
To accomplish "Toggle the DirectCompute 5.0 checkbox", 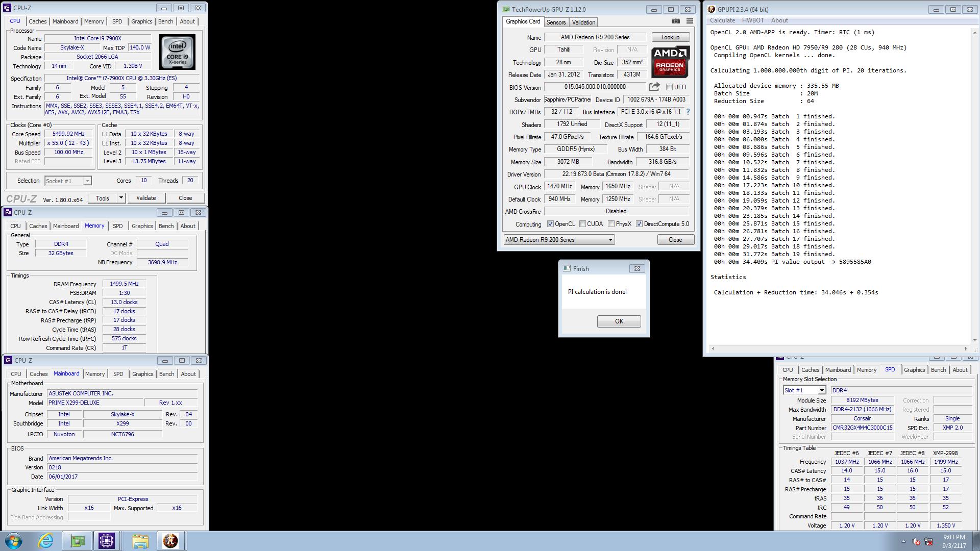I will 639,224.
